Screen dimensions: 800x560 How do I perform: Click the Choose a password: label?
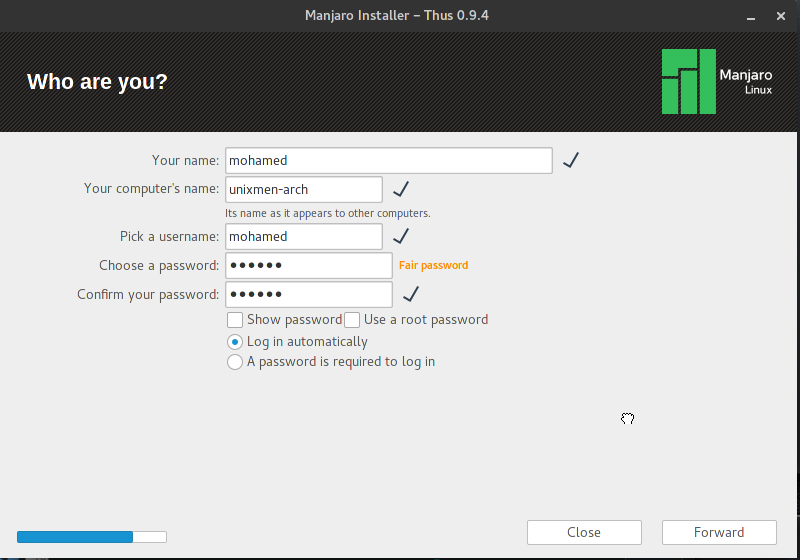159,266
